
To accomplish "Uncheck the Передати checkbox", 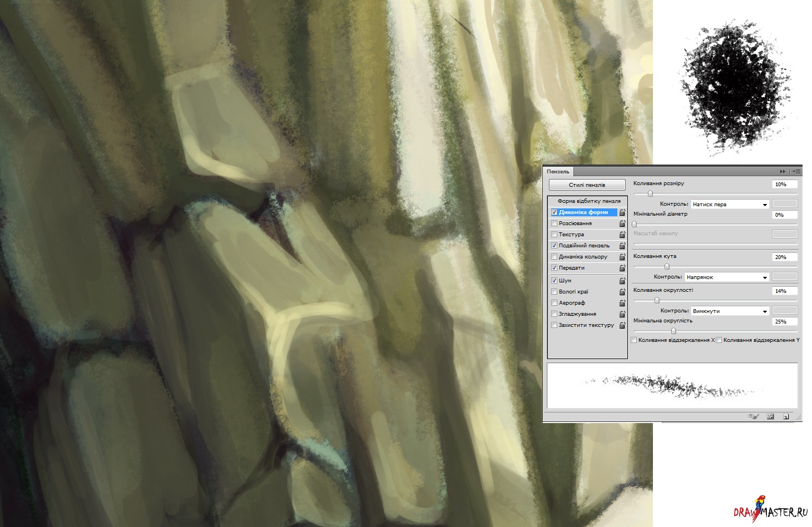I will pos(554,268).
